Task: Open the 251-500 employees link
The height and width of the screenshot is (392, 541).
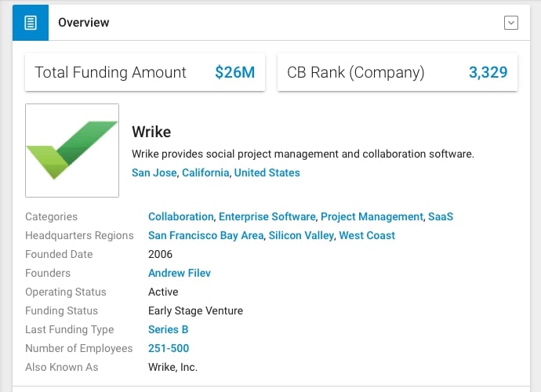Action: [x=169, y=348]
